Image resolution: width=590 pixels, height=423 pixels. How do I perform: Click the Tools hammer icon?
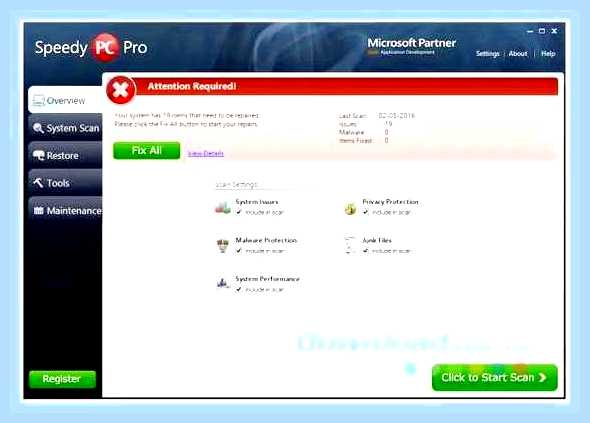point(38,183)
